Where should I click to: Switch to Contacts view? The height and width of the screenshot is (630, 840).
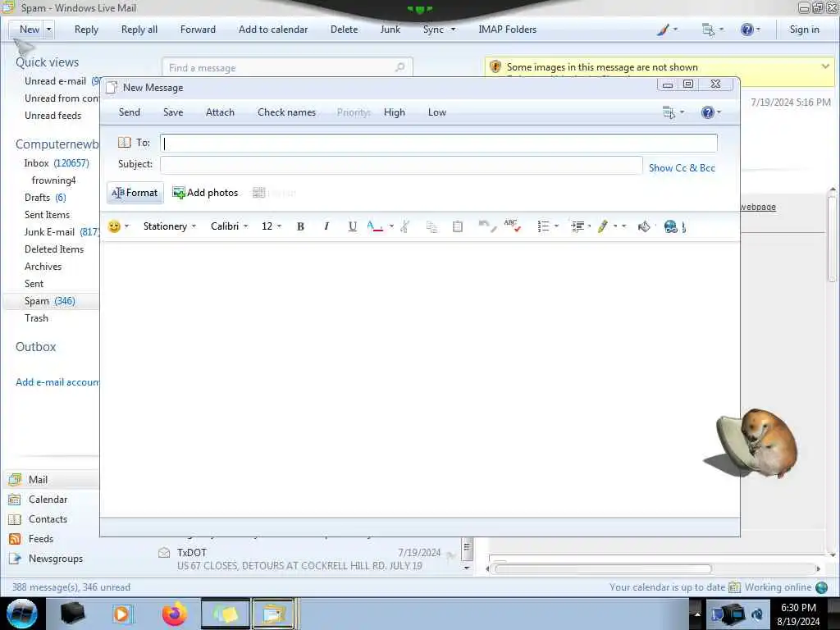pyautogui.click(x=48, y=519)
